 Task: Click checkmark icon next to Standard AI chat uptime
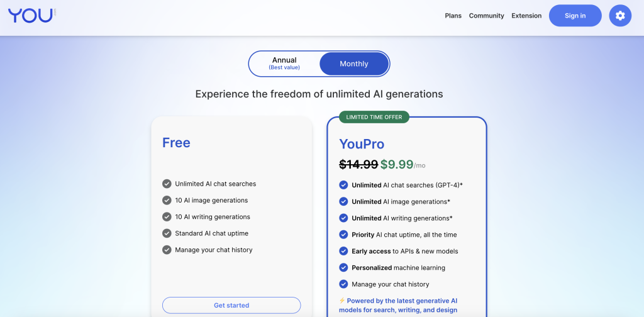(167, 233)
